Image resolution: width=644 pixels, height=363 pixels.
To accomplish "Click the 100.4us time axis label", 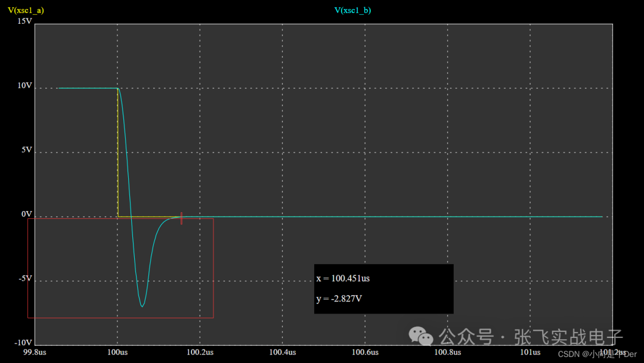I will [x=283, y=352].
